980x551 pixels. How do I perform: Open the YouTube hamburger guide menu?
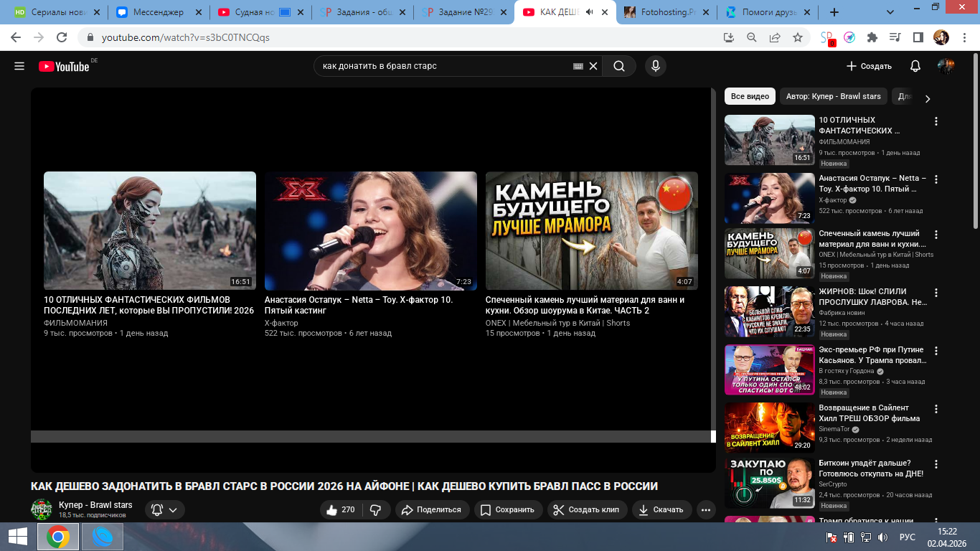19,66
